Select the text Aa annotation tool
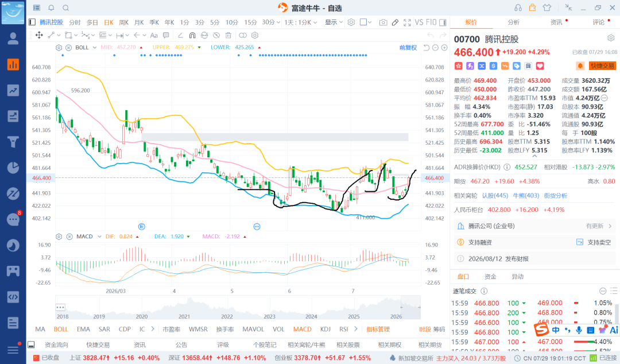This screenshot has width=620, height=364. [x=154, y=35]
